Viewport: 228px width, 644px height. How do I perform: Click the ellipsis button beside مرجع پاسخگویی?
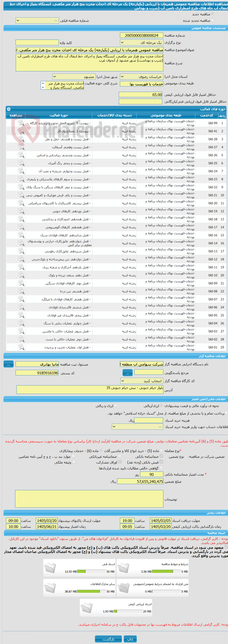(128, 372)
